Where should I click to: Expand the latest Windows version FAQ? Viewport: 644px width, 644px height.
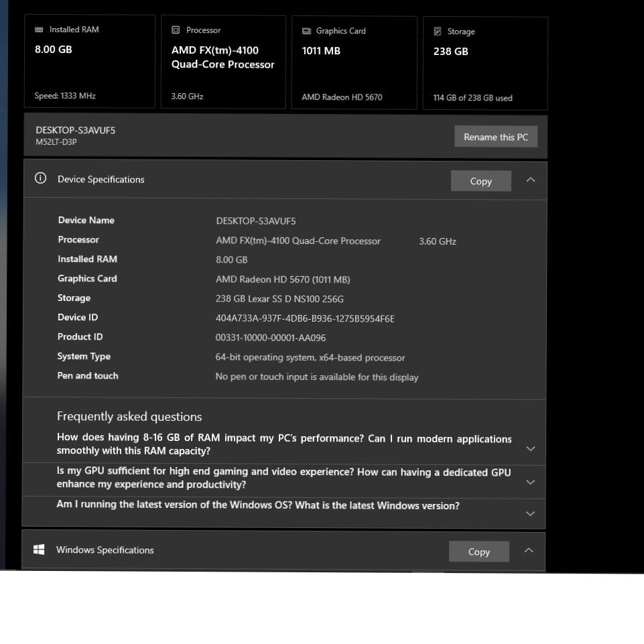[530, 513]
